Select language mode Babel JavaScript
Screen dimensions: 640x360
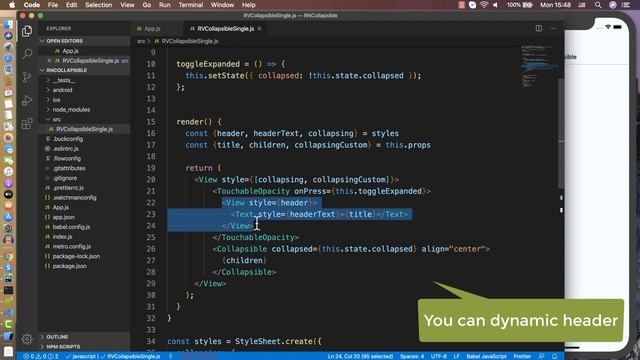(x=487, y=356)
